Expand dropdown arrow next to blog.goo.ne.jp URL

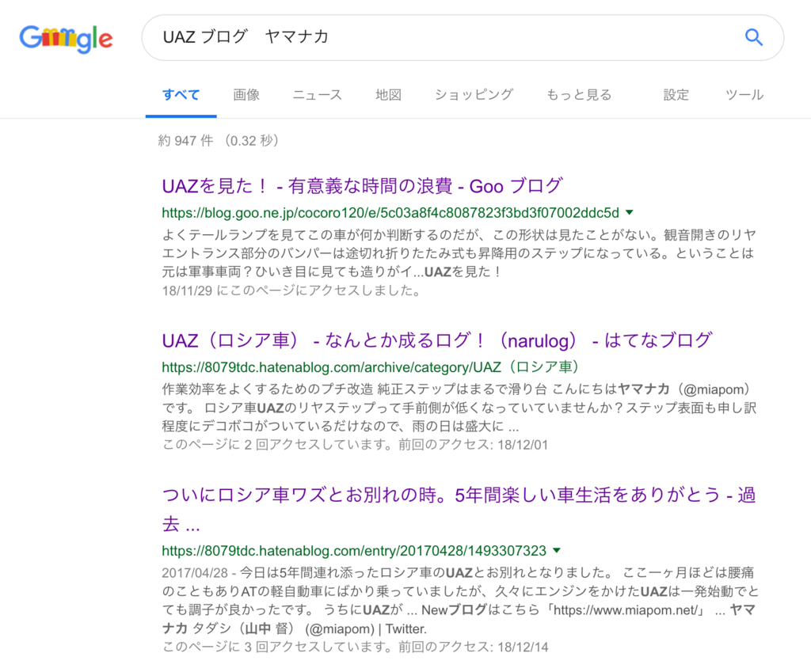(x=630, y=212)
